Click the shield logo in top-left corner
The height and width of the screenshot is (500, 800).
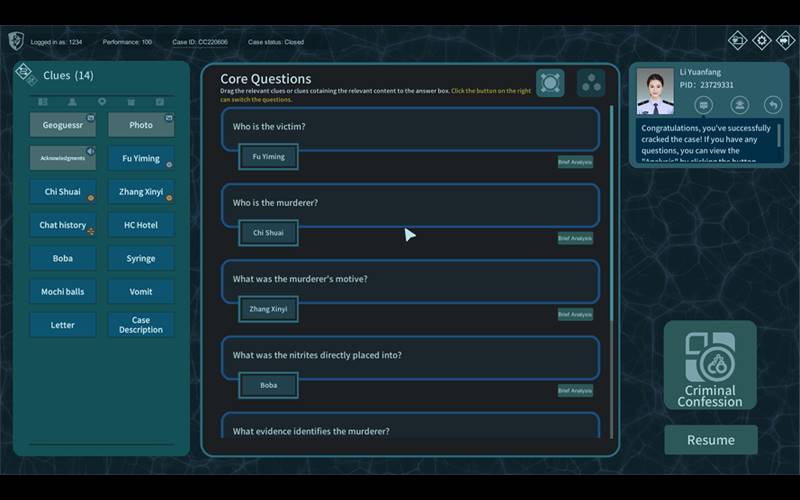pyautogui.click(x=16, y=41)
